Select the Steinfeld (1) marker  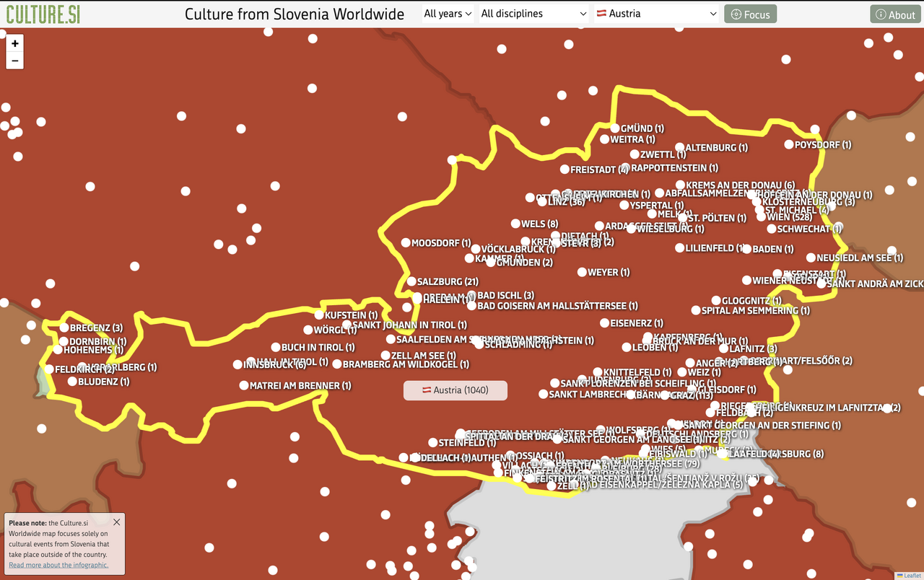click(432, 442)
